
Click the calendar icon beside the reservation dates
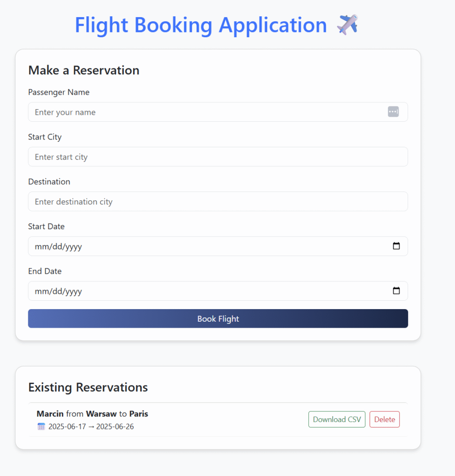click(x=41, y=426)
